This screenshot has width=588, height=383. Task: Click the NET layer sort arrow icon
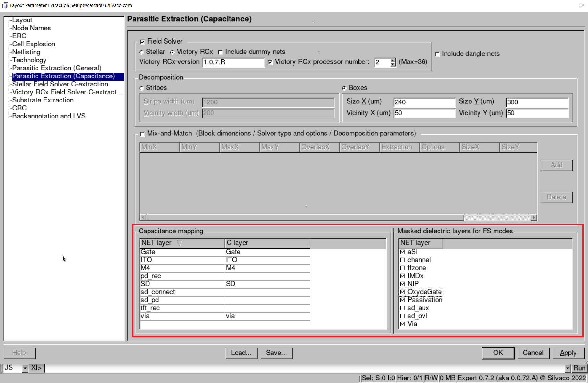[180, 243]
